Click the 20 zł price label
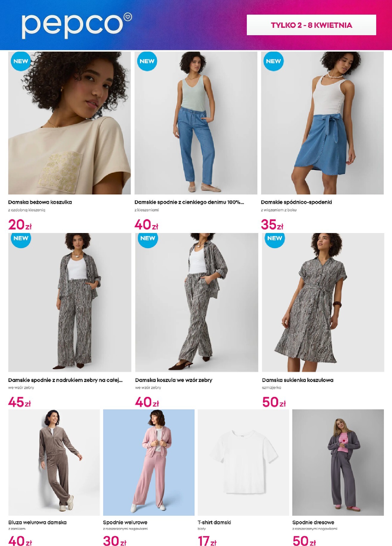 tap(20, 225)
